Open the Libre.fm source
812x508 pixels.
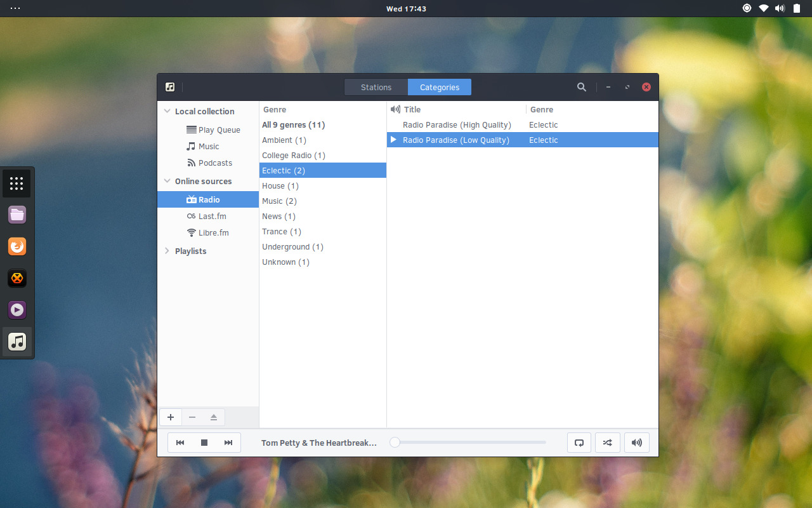pos(208,232)
